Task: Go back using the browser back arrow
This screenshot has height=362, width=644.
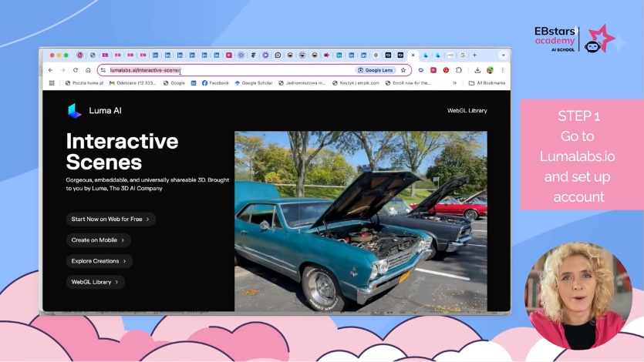Action: point(51,70)
